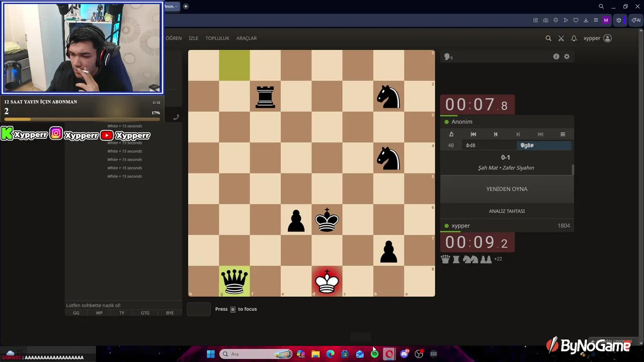This screenshot has width=644, height=362.
Task: Click the browser edit-page pencil icon
Action: tap(536, 20)
